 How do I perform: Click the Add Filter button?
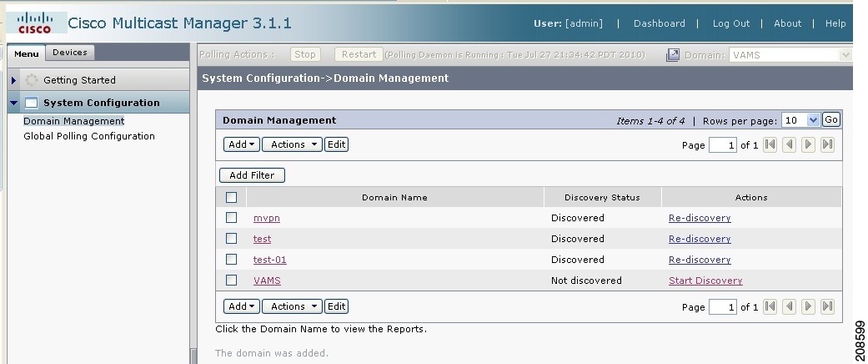point(252,175)
